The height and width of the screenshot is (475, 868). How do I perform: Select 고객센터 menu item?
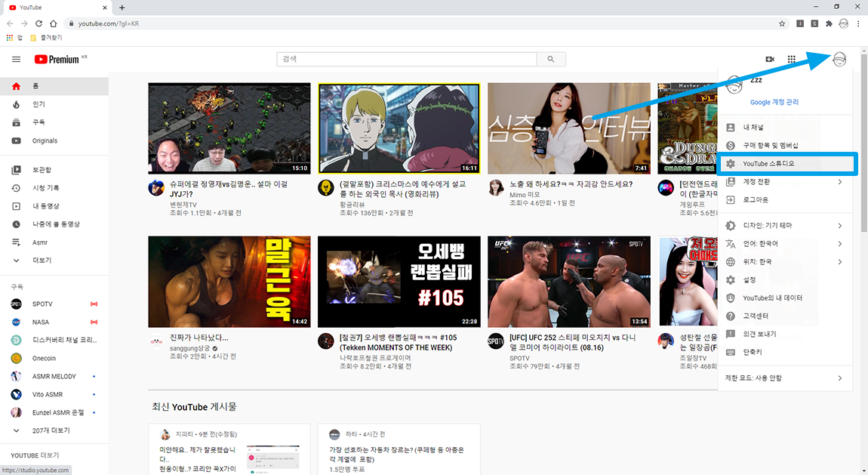tap(785, 316)
